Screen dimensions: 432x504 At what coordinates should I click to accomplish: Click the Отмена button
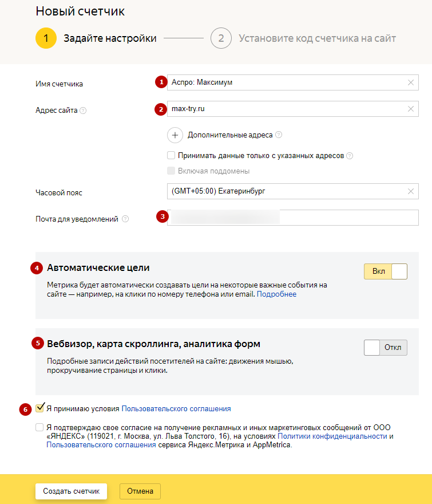(x=140, y=491)
